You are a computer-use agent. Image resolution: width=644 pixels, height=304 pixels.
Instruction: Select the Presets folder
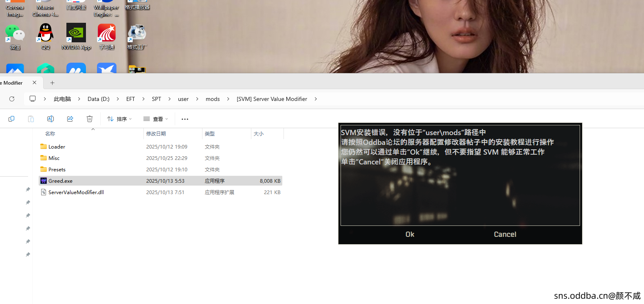57,170
